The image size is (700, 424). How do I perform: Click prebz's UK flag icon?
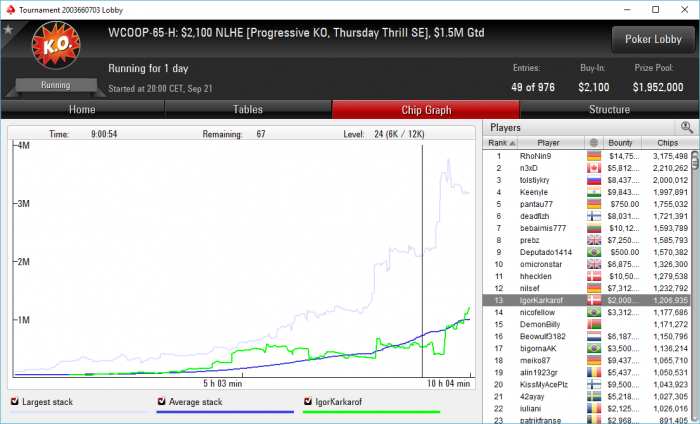click(594, 241)
